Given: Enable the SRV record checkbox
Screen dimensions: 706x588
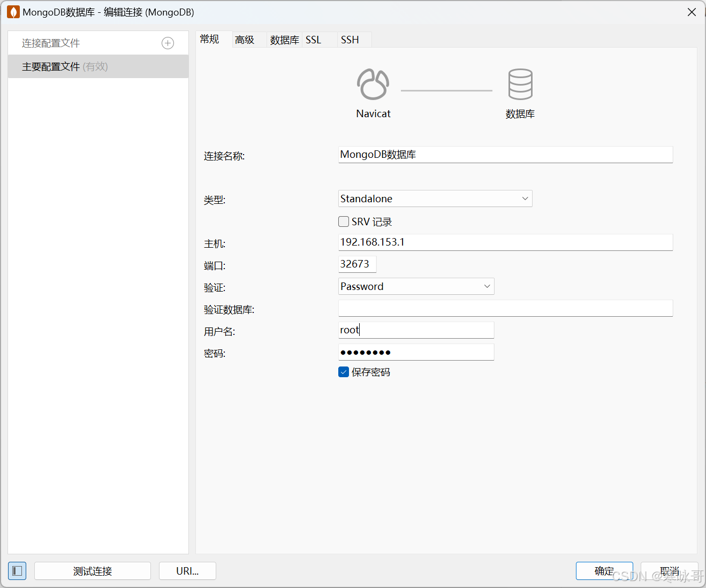Looking at the screenshot, I should [344, 222].
